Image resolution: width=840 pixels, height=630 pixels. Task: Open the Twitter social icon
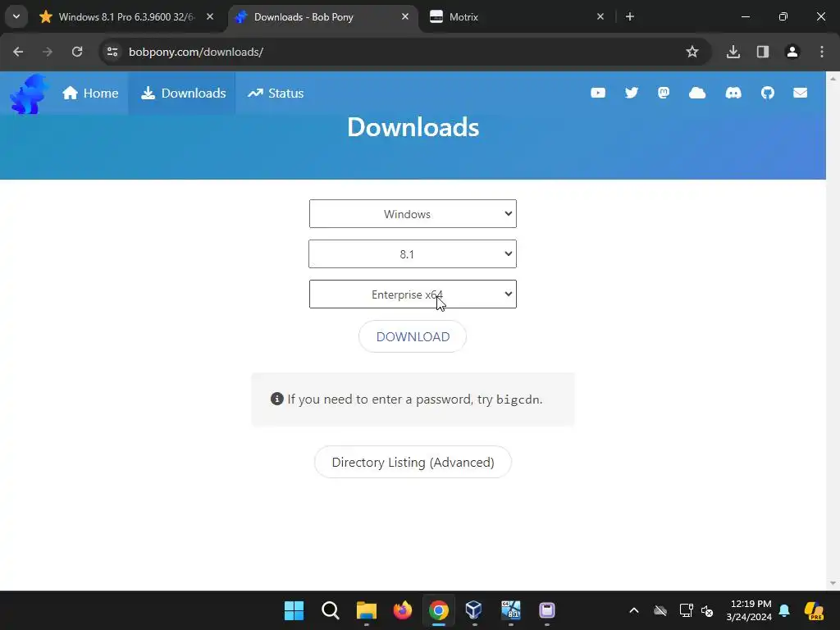point(632,93)
